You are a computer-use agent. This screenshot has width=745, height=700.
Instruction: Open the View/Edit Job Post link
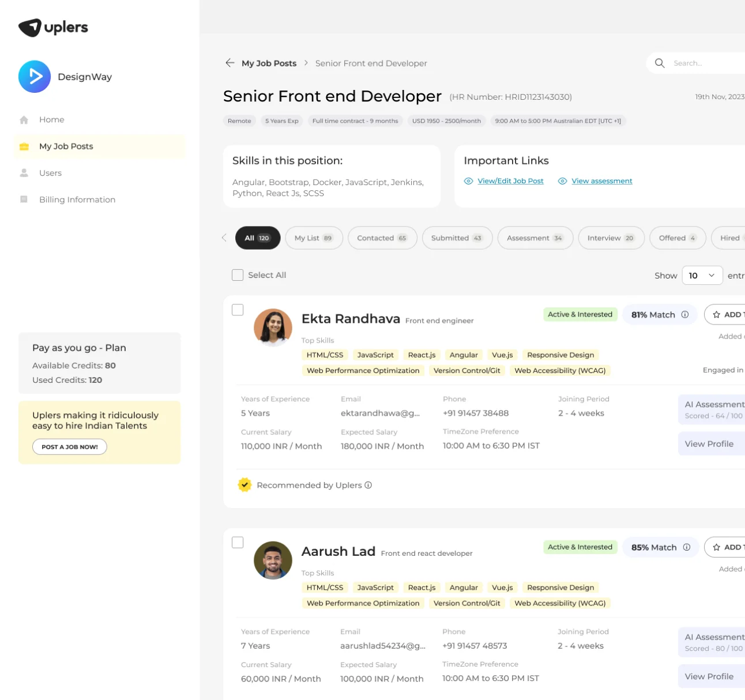point(510,180)
